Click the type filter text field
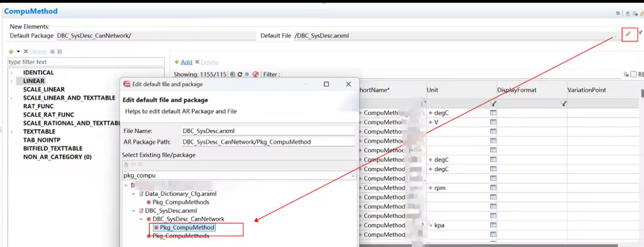The image size is (644, 247). point(86,62)
